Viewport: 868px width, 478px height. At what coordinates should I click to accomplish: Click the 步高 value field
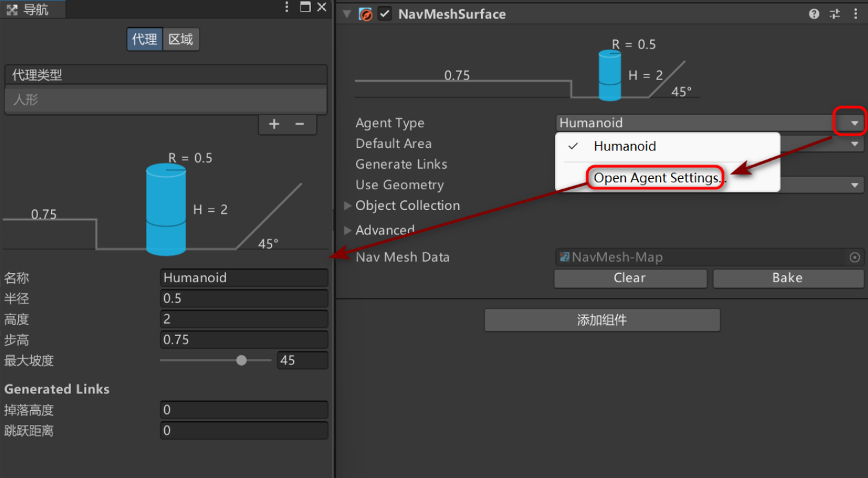pyautogui.click(x=244, y=340)
